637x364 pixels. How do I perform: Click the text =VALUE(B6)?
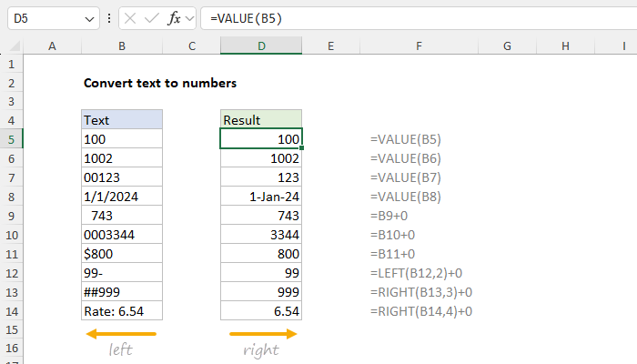[406, 158]
